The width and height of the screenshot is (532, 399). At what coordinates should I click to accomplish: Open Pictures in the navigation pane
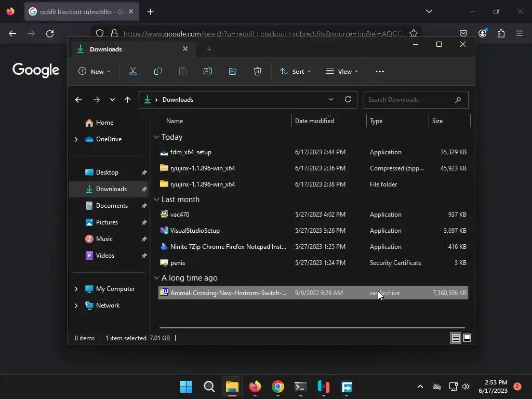click(107, 222)
